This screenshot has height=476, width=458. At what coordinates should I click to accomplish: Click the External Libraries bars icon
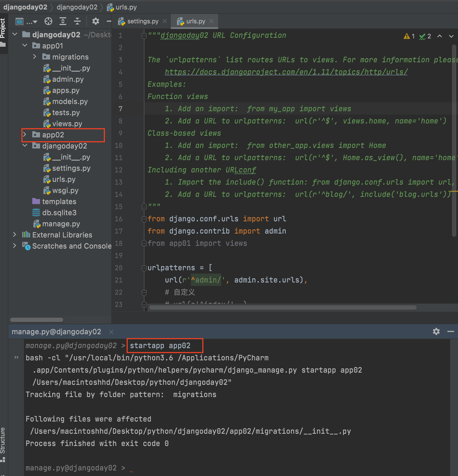26,234
